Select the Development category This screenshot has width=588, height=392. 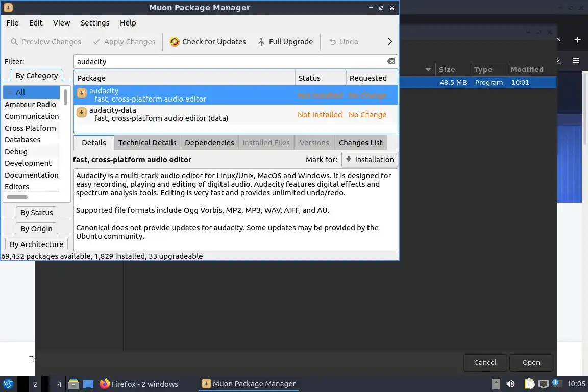click(32, 163)
